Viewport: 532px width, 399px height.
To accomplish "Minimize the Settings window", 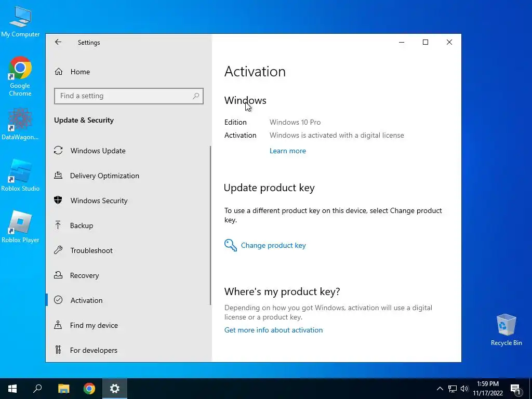I will pyautogui.click(x=402, y=42).
